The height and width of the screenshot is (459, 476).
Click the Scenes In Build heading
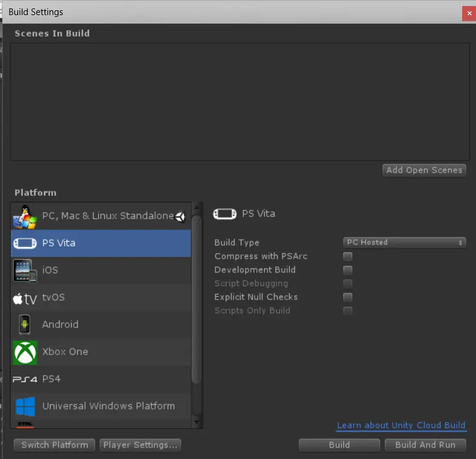coord(52,33)
